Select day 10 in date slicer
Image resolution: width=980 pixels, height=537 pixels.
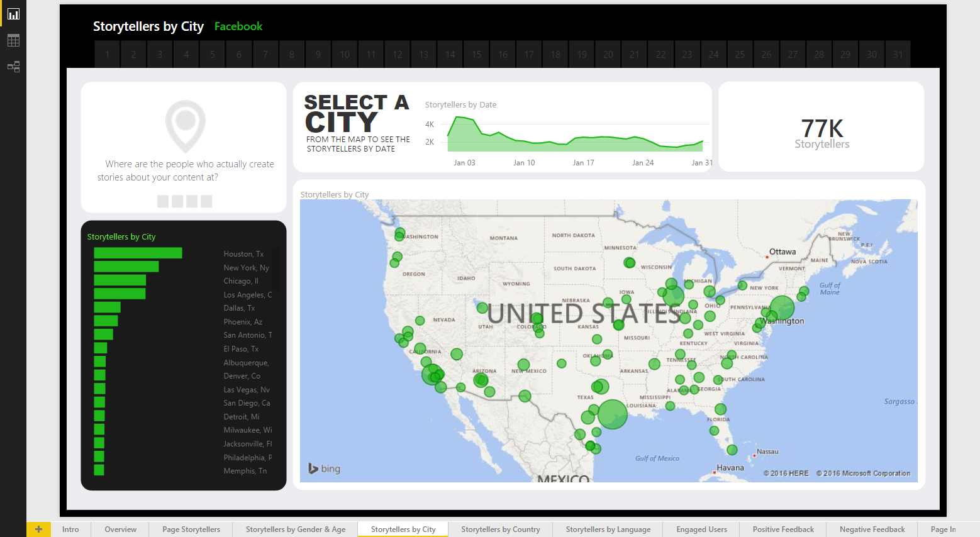click(345, 55)
